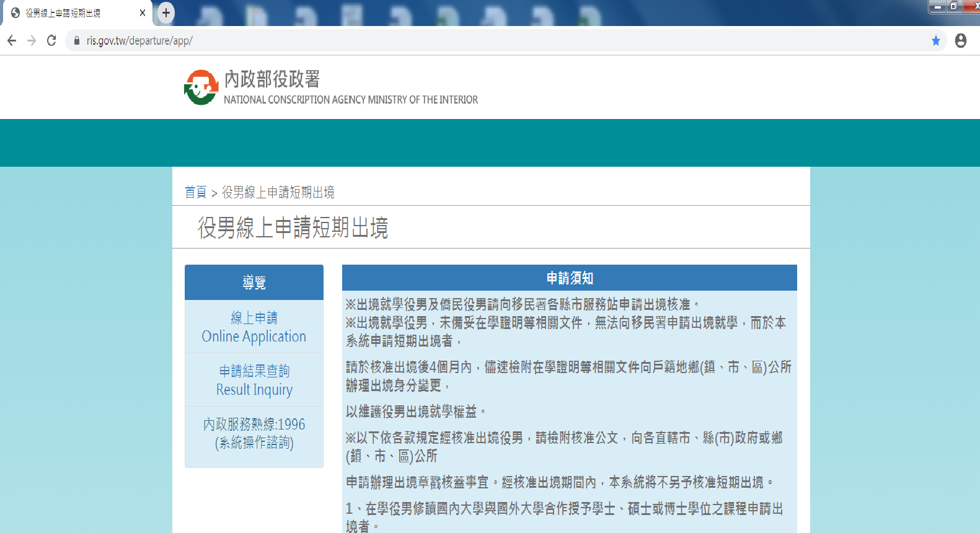This screenshot has width=980, height=533.
Task: Open a new tab with the plus button
Action: point(166,13)
